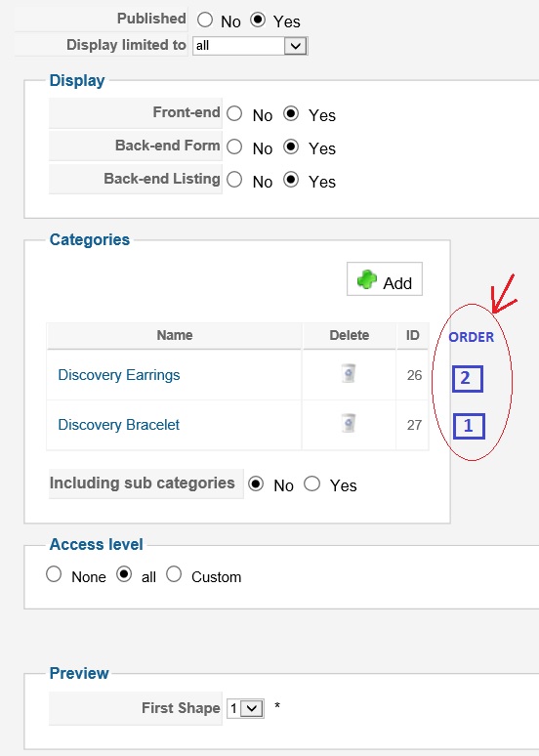This screenshot has height=756, width=539.
Task: Open the Discovery Bracelet category link
Action: [x=118, y=425]
